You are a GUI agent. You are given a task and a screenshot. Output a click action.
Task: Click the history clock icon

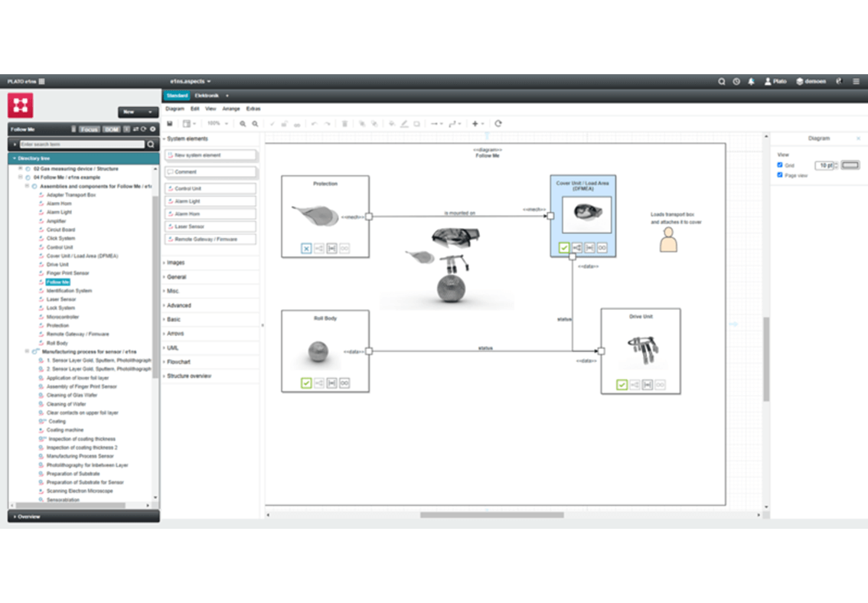coord(736,81)
